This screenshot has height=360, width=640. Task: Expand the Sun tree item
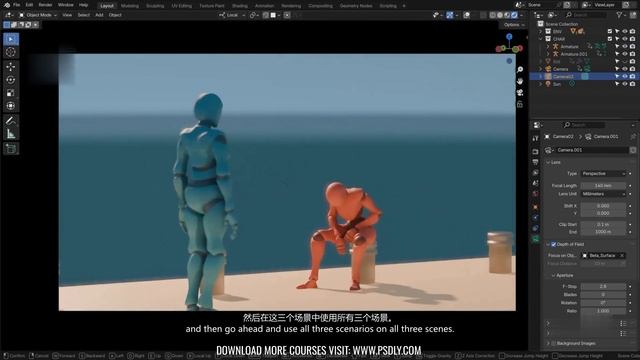pyautogui.click(x=541, y=84)
